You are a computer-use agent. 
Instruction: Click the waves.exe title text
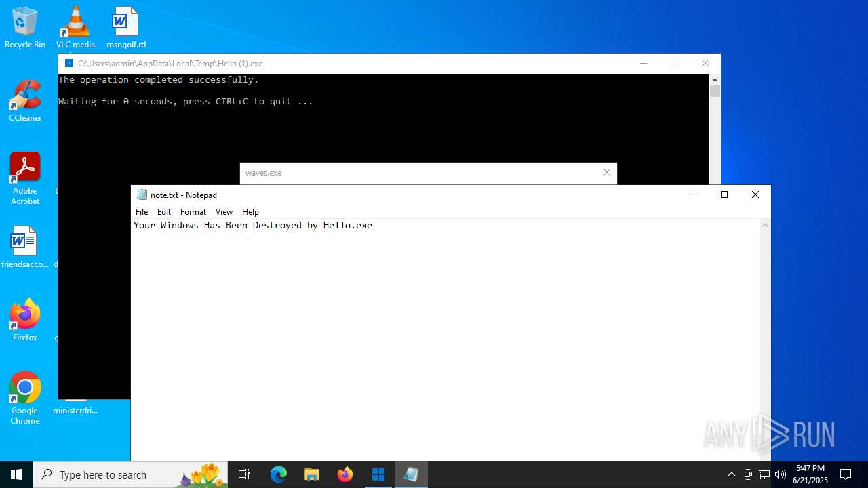click(263, 173)
